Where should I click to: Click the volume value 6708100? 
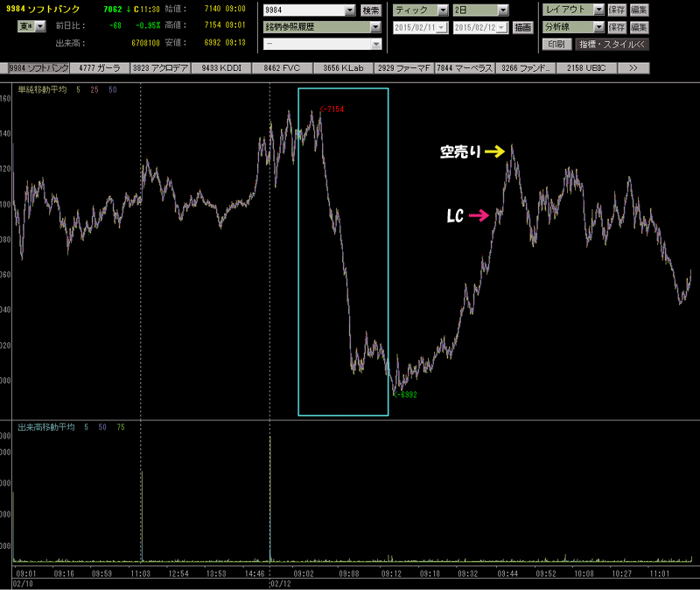[x=145, y=43]
